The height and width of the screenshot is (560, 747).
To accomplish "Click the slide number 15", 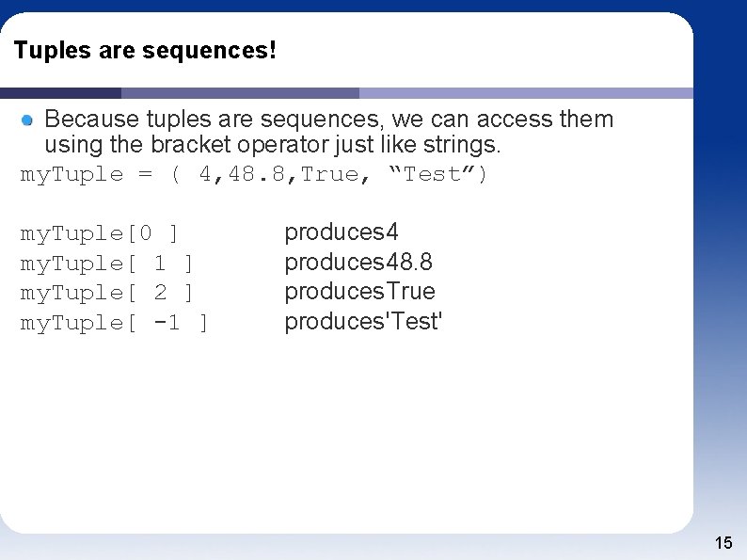I will click(x=723, y=542).
